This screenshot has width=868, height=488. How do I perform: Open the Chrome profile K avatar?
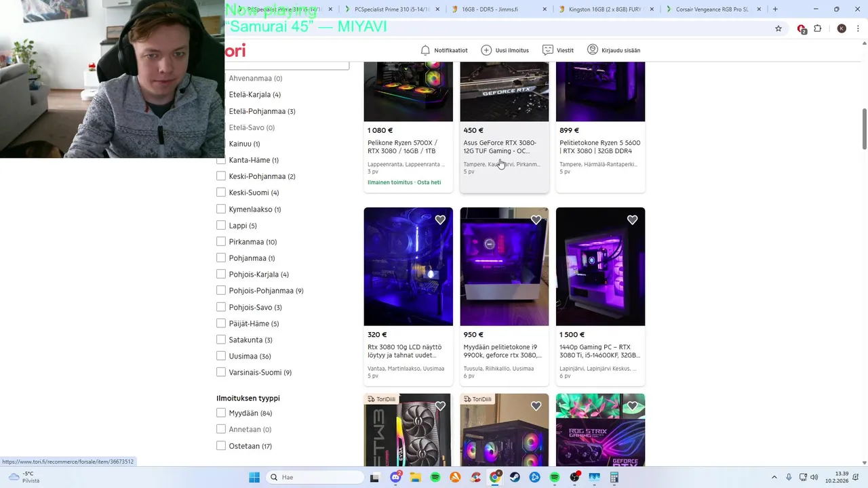[842, 28]
